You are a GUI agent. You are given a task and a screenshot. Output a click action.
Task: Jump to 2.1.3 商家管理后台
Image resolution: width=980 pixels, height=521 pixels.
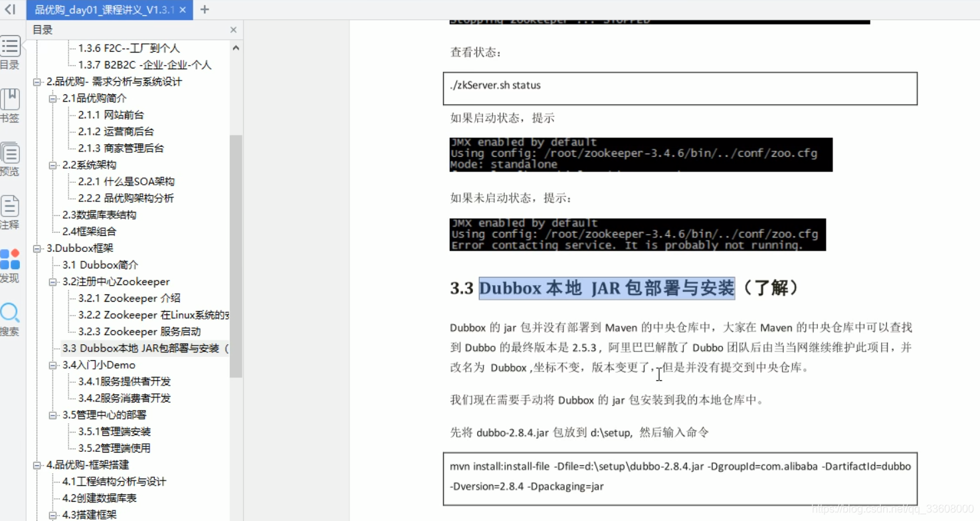(121, 148)
